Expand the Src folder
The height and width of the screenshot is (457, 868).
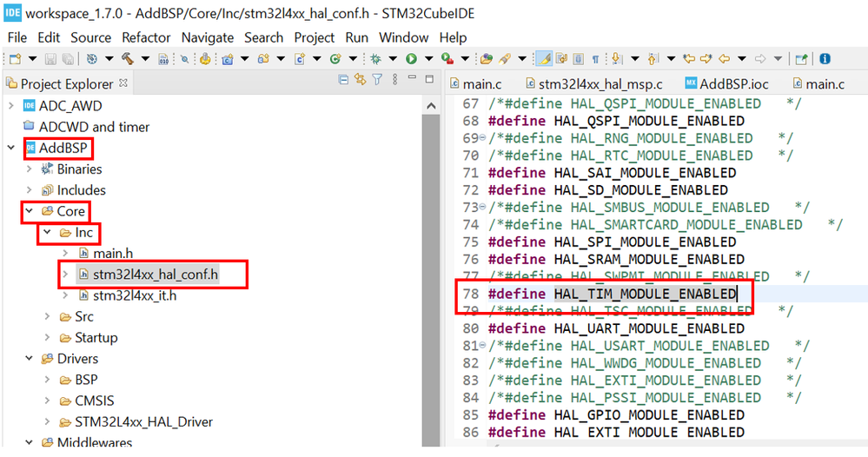coord(47,317)
